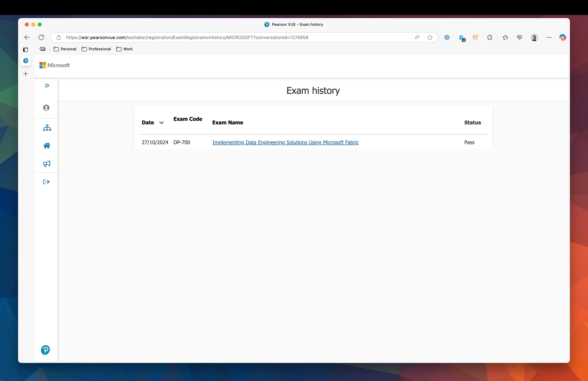Open browser Settings and more ellipsis menu
The height and width of the screenshot is (381, 588).
pyautogui.click(x=549, y=37)
